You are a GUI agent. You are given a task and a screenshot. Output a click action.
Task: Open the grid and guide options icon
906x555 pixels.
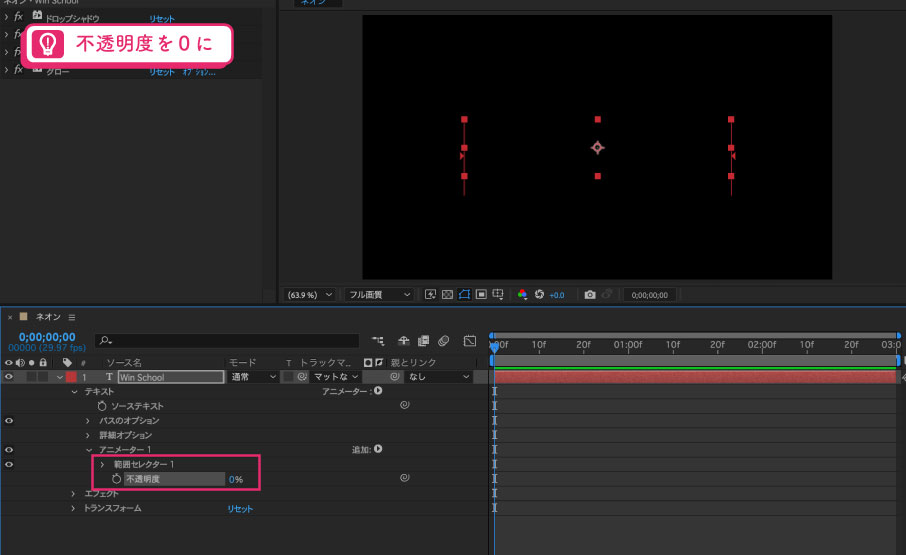pyautogui.click(x=497, y=295)
